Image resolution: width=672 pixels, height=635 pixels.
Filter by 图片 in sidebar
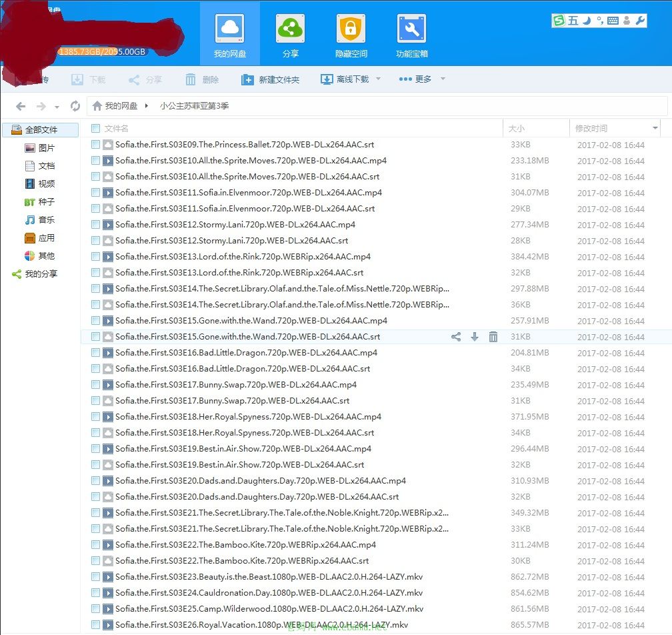tap(40, 148)
